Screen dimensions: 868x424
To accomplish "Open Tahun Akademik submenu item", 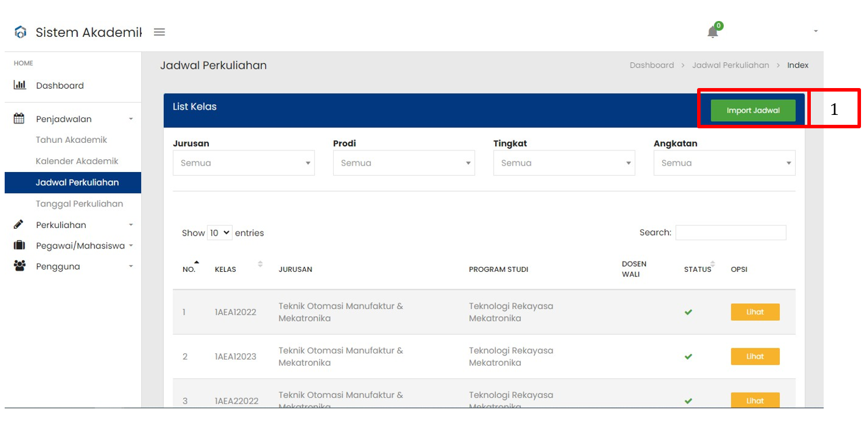I will pyautogui.click(x=71, y=140).
